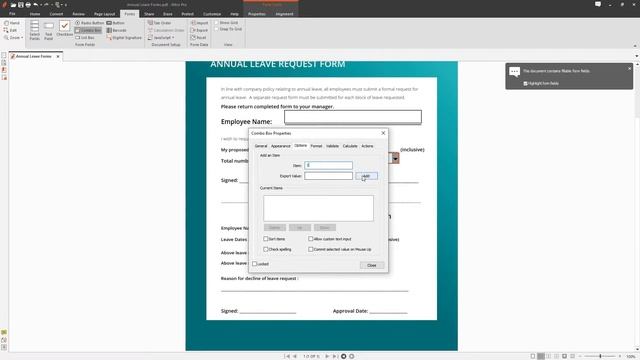This screenshot has height=360, width=640.
Task: Open the Actions tab in dialog
Action: pos(367,146)
